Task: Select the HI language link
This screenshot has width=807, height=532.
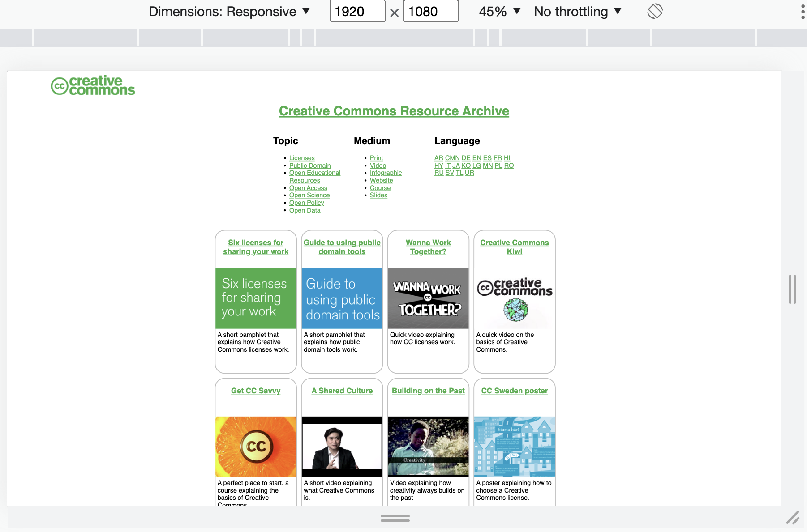Action: coord(507,158)
